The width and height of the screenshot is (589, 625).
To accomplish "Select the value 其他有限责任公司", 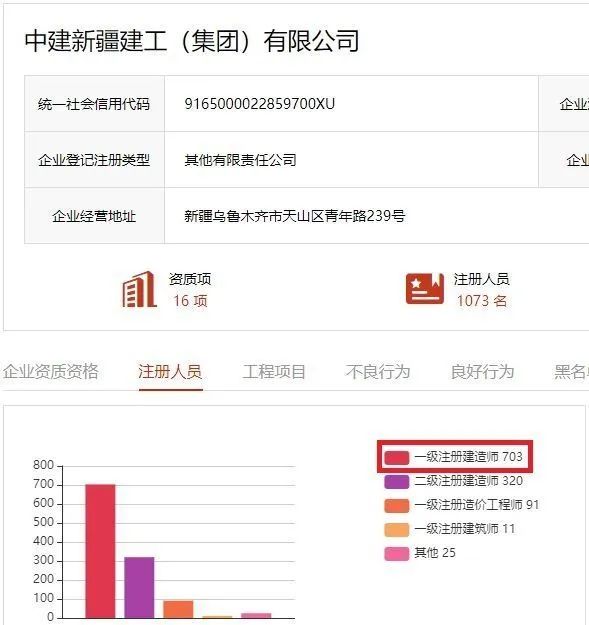I will coord(240,160).
